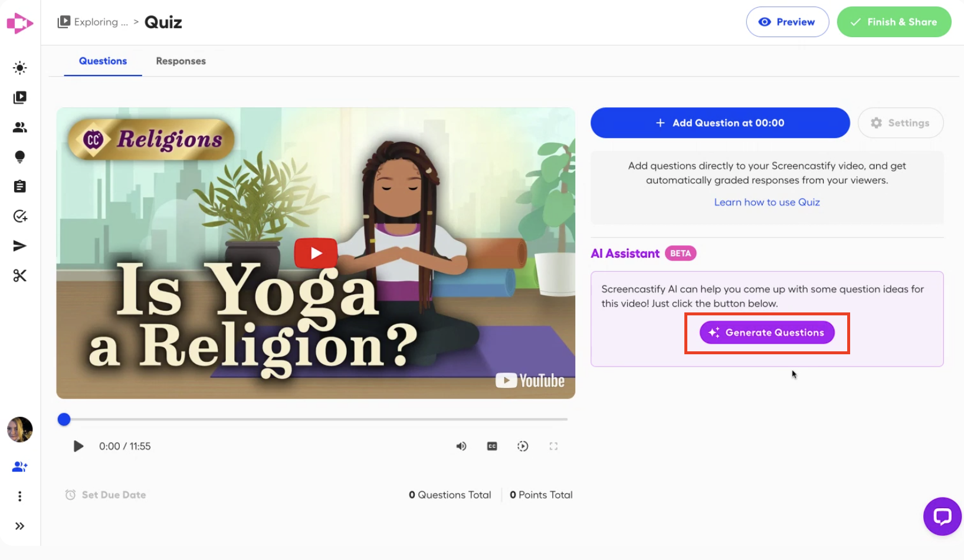The image size is (964, 560).
Task: Click Set Due Date
Action: tap(106, 495)
